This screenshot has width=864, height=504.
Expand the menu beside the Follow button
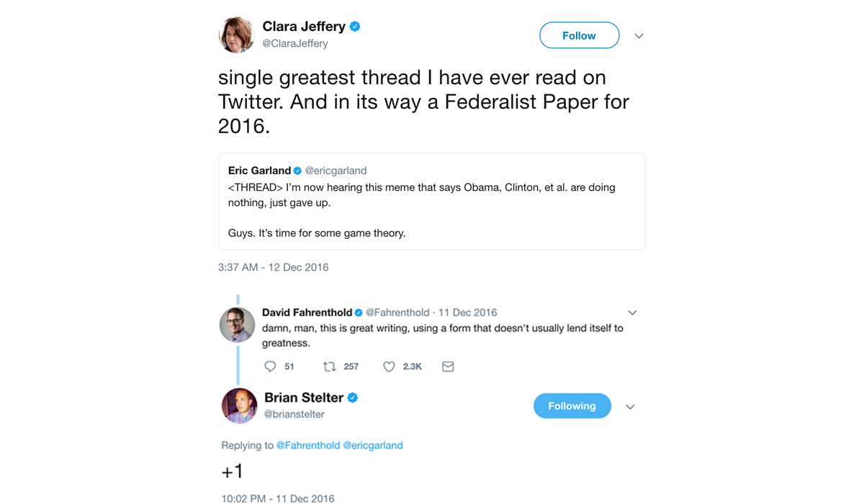(639, 36)
